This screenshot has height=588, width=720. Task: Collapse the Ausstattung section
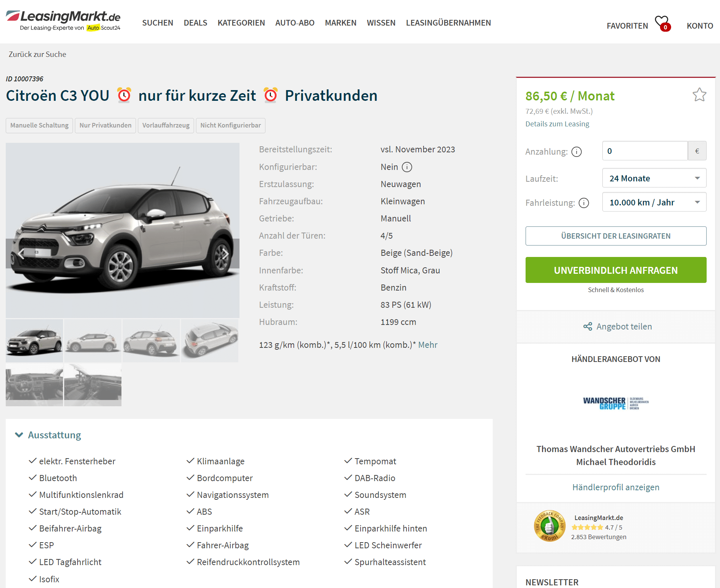[48, 435]
